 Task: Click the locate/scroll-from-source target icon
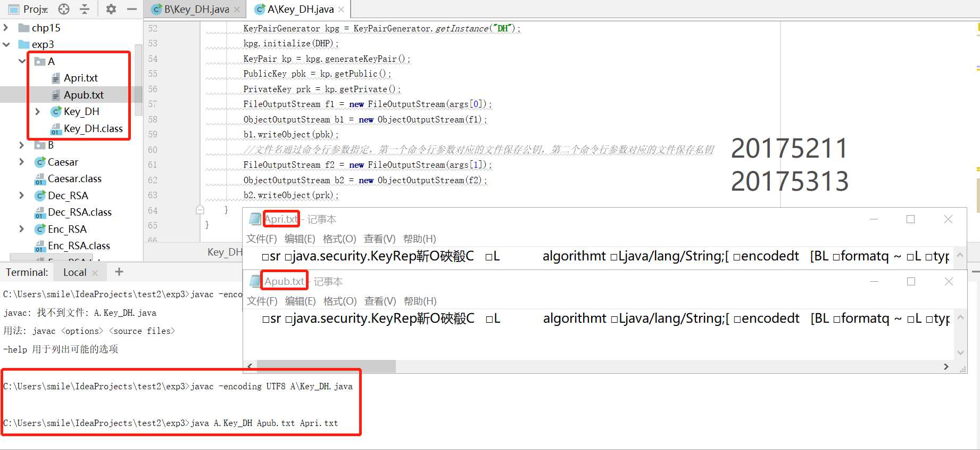[64, 9]
